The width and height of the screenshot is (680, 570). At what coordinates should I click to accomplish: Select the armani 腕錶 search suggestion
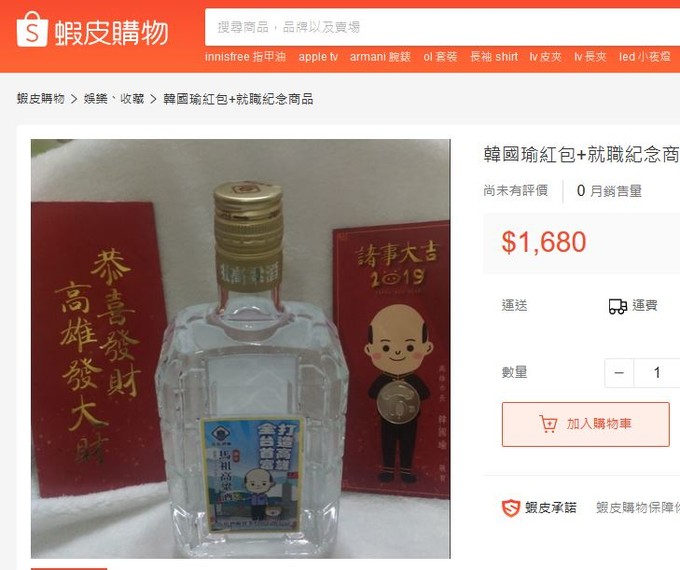pos(380,57)
